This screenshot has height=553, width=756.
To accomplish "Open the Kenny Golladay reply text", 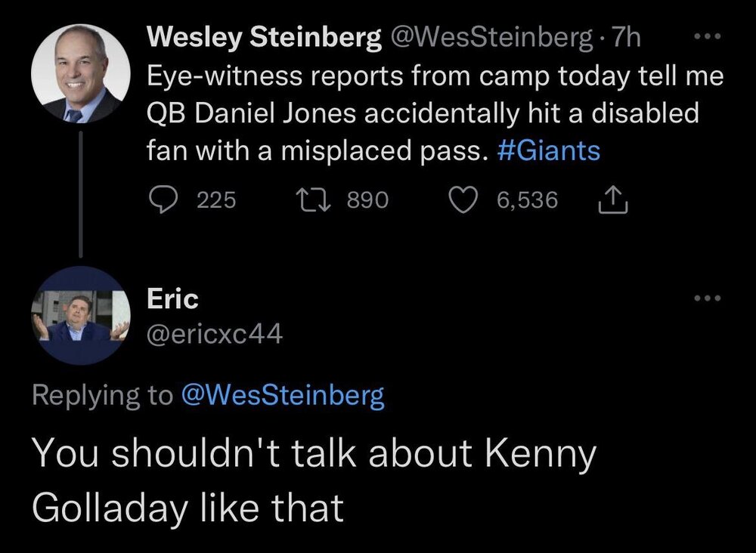I will coord(314,480).
